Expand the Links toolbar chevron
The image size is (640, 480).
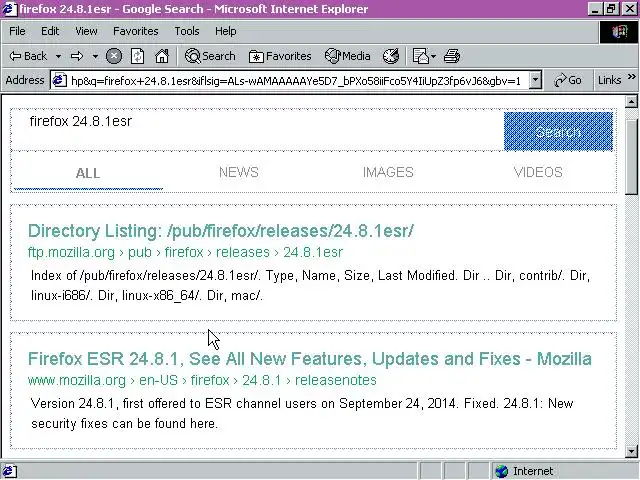631,77
